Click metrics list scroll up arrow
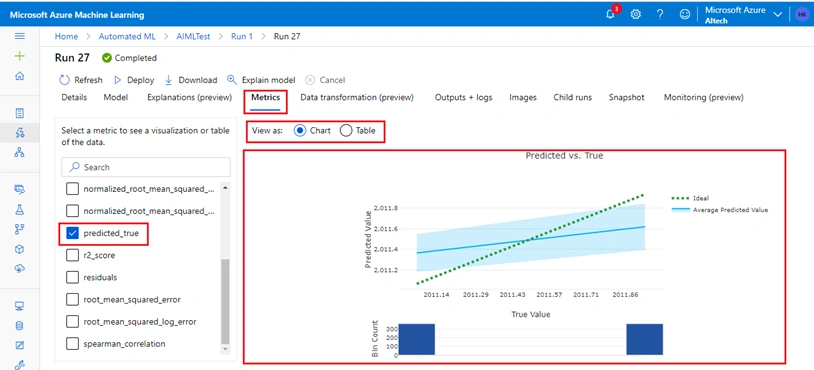The height and width of the screenshot is (370, 814). point(225,187)
